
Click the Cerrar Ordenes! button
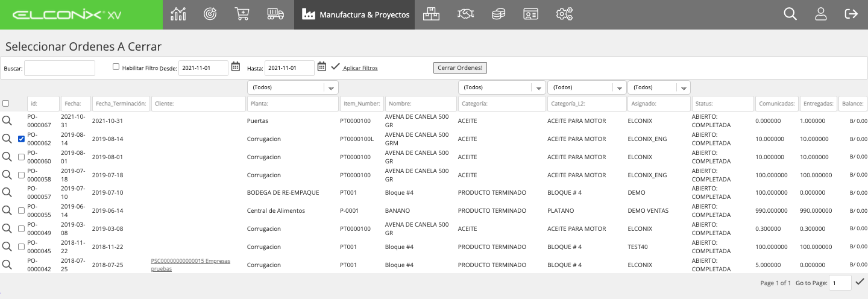pos(460,68)
